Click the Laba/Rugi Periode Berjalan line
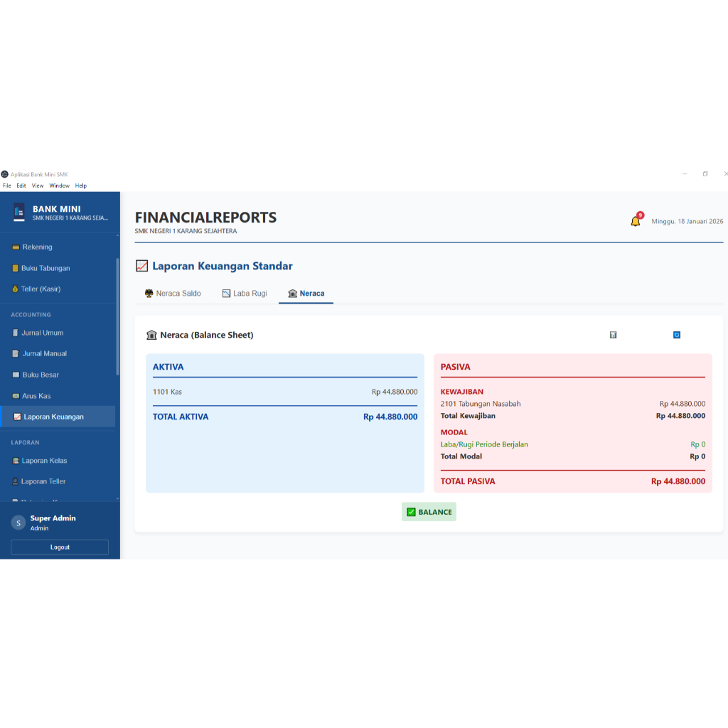728x728 pixels. tap(573, 444)
